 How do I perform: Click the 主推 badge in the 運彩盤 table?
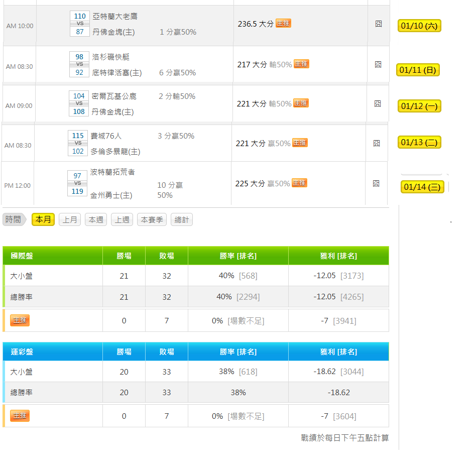pos(20,416)
